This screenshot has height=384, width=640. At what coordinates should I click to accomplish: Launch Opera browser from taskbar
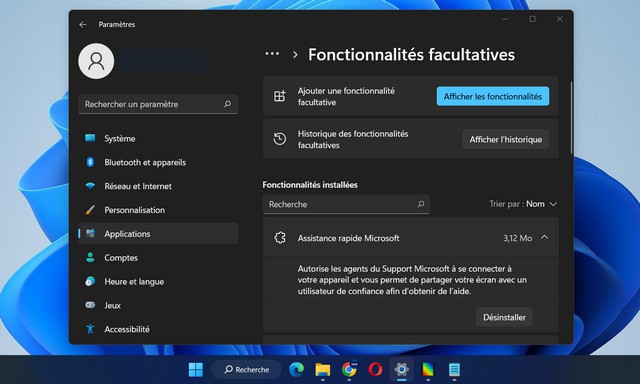point(375,369)
